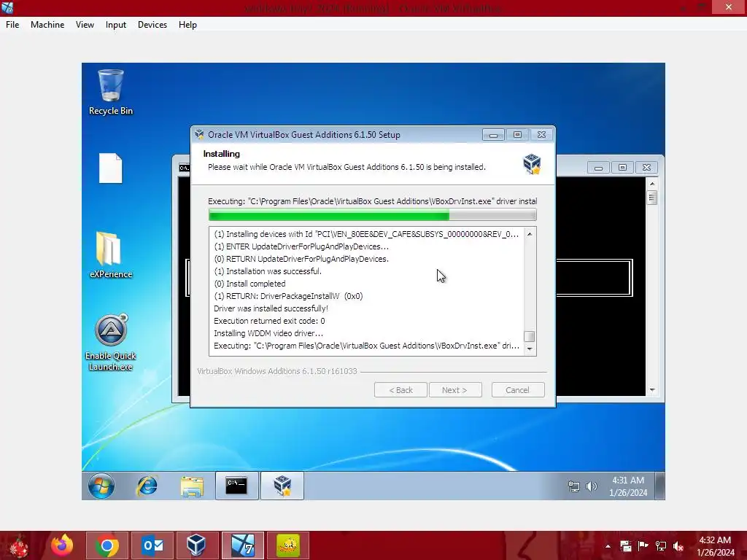Open the View menu
Screen dimensions: 747x560
pos(85,25)
